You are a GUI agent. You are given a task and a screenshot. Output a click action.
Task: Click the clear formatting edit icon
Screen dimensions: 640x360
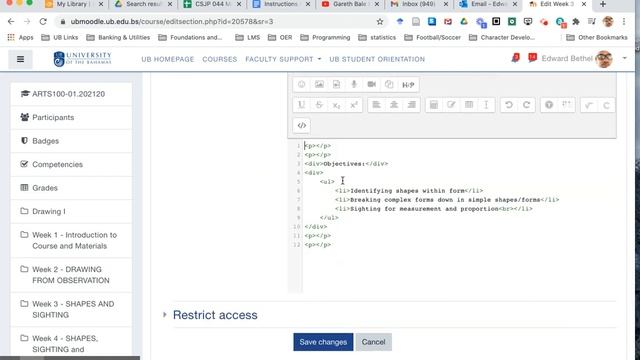(451, 105)
